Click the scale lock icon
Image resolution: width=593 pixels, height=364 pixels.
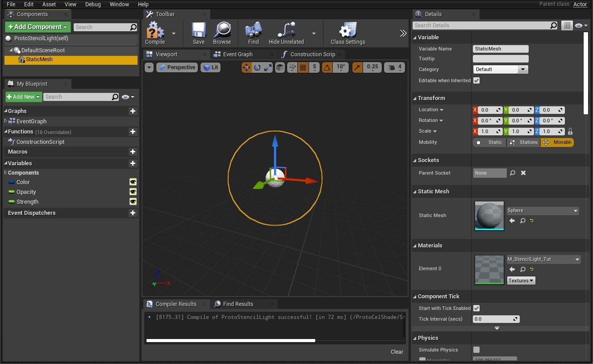(x=570, y=131)
